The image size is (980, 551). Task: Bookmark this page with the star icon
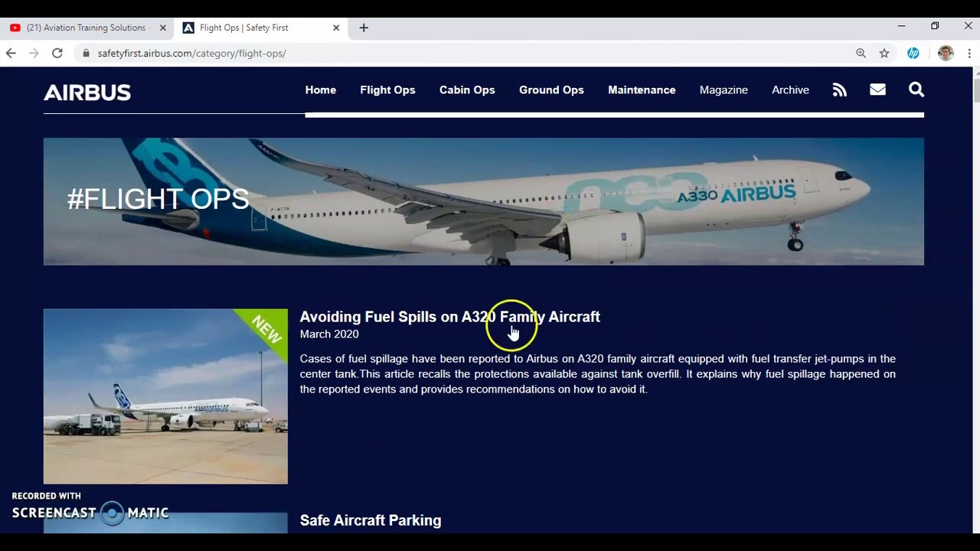tap(884, 53)
